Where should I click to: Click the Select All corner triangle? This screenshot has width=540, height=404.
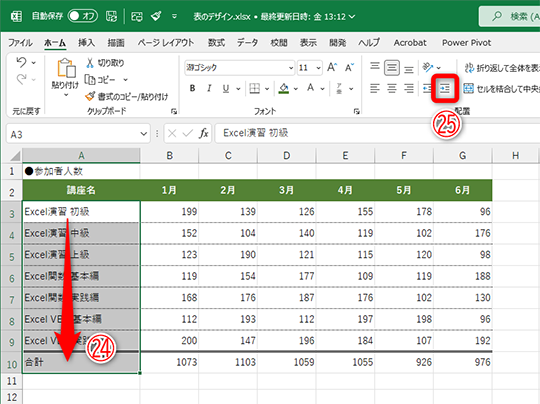[15, 156]
